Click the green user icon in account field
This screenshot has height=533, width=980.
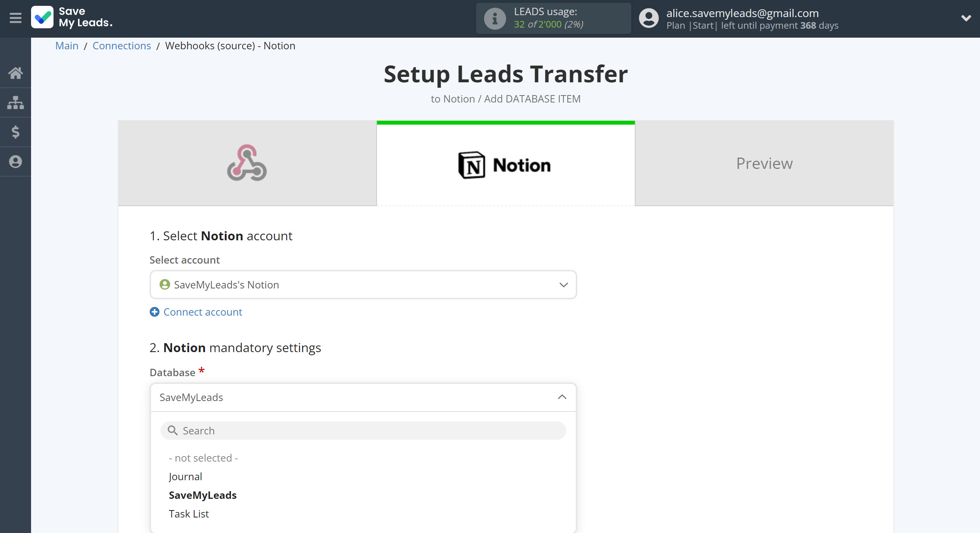click(165, 285)
